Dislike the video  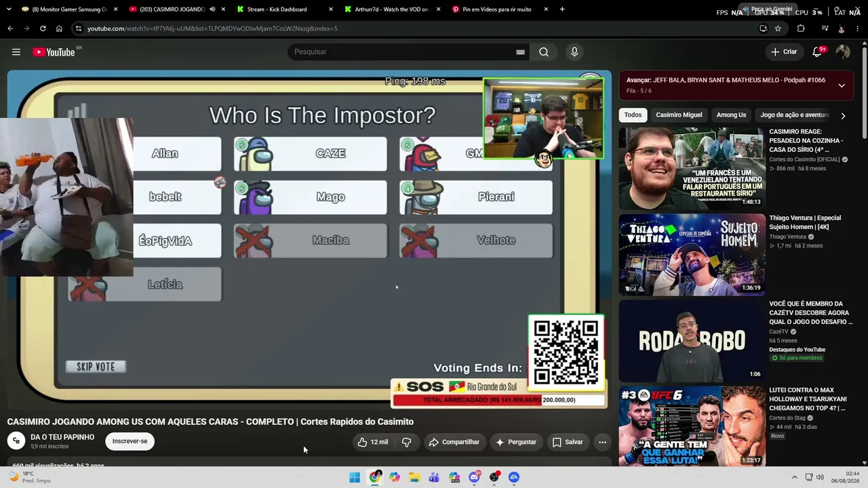407,442
